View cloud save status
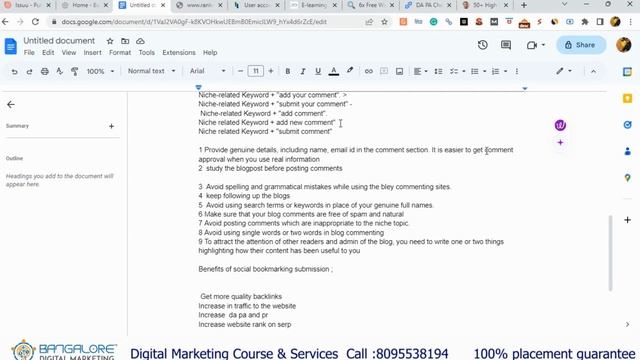This screenshot has width=640, height=360. [140, 41]
